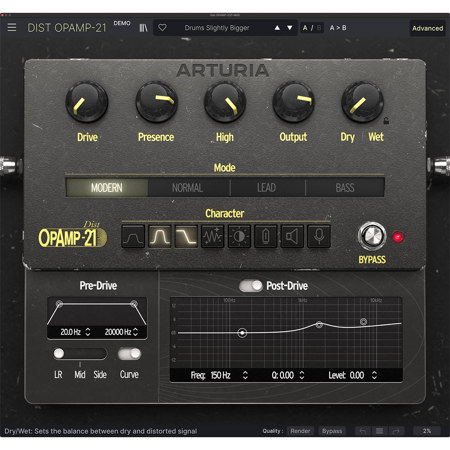
Task: Click the 2% CPU meter
Action: coord(427,431)
